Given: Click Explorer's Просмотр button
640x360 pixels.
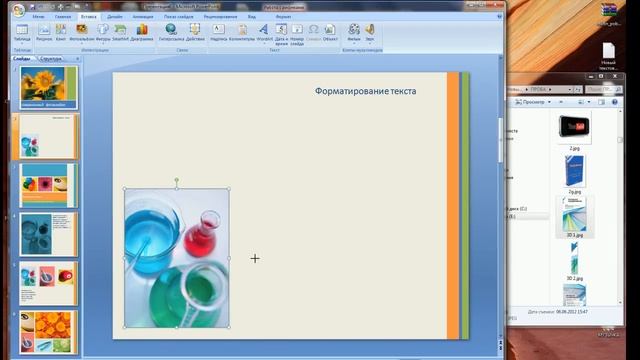Looking at the screenshot, I should (530, 102).
